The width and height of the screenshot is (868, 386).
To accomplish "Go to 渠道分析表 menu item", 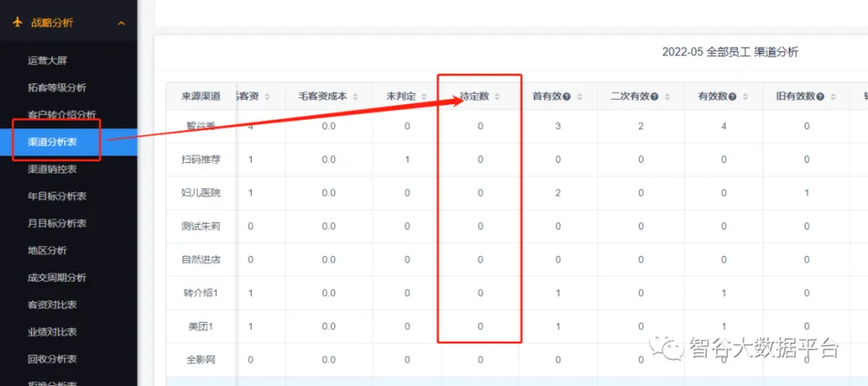I will pos(53,142).
